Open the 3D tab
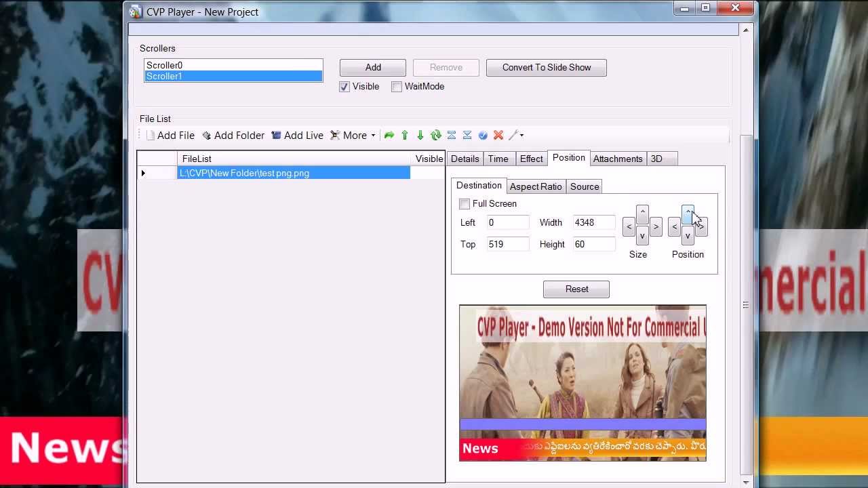Viewport: 868px width, 488px height. click(662, 159)
